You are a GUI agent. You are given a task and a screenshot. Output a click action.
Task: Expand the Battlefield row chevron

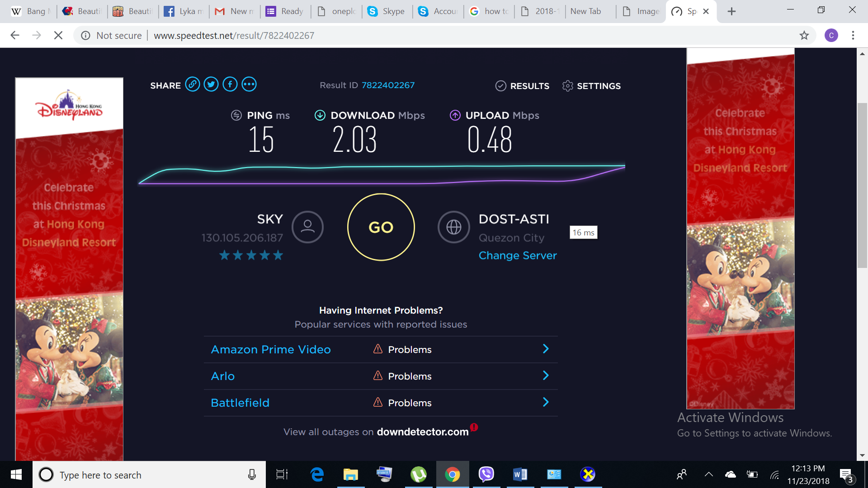pos(546,402)
